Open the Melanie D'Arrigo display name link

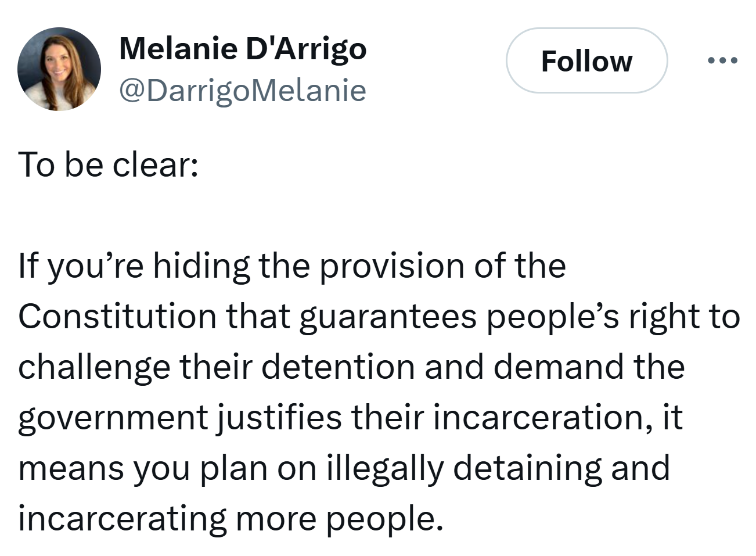click(x=243, y=48)
